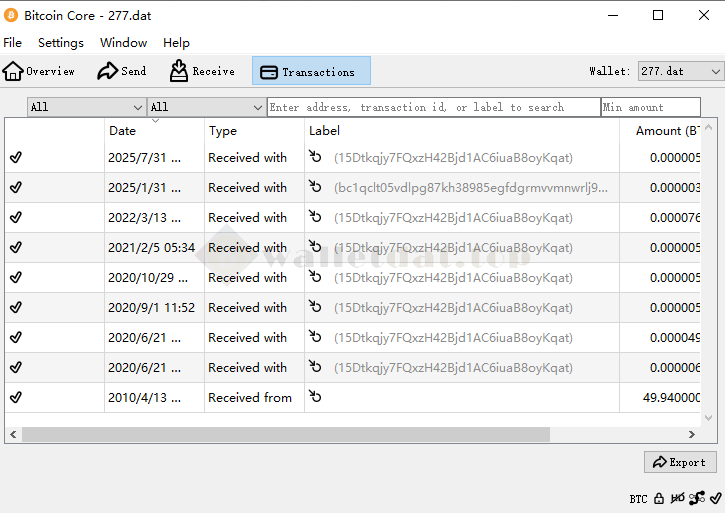Open the Send page from the toolbar
725x513 pixels.
click(121, 71)
